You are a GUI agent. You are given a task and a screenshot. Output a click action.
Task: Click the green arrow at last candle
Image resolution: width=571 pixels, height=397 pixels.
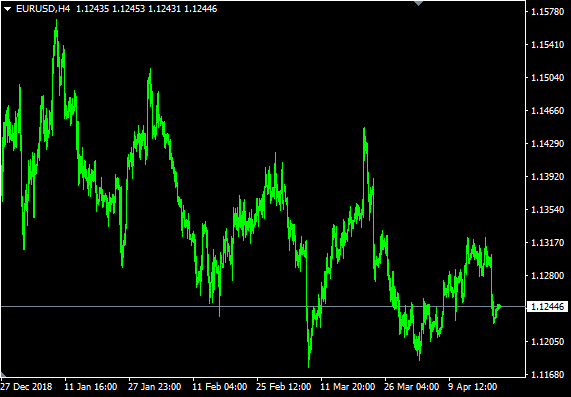[499, 307]
